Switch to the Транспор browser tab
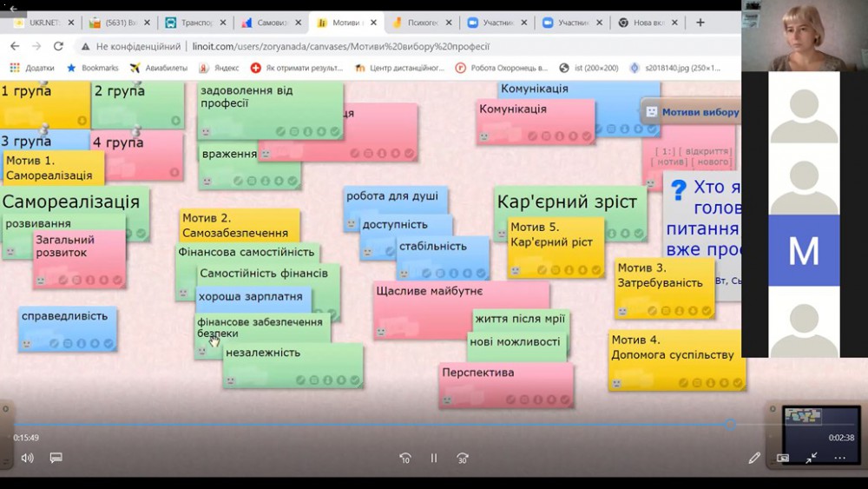 (195, 23)
